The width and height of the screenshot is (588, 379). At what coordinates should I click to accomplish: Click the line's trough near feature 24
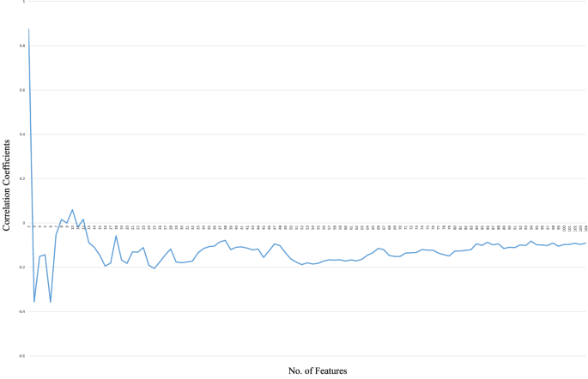pyautogui.click(x=155, y=268)
